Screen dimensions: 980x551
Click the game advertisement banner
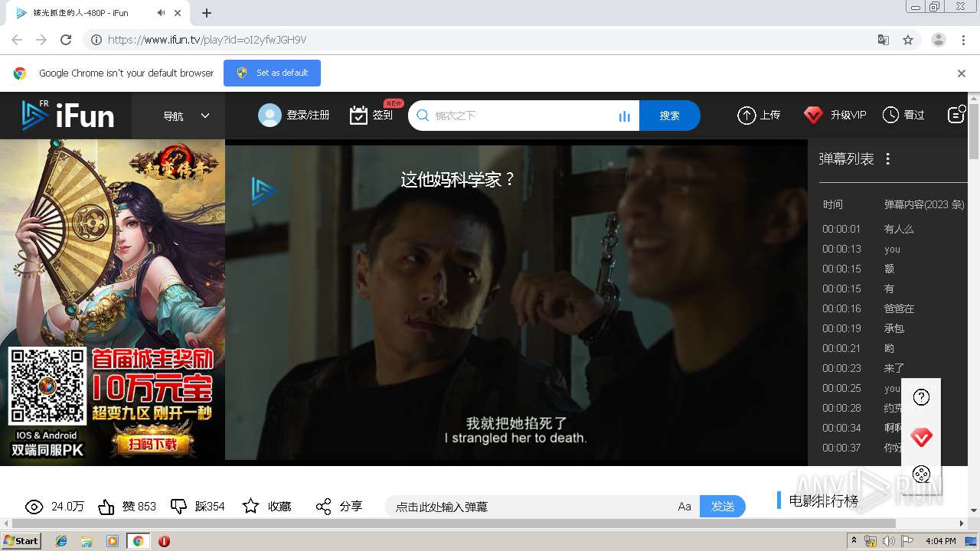pyautogui.click(x=113, y=302)
